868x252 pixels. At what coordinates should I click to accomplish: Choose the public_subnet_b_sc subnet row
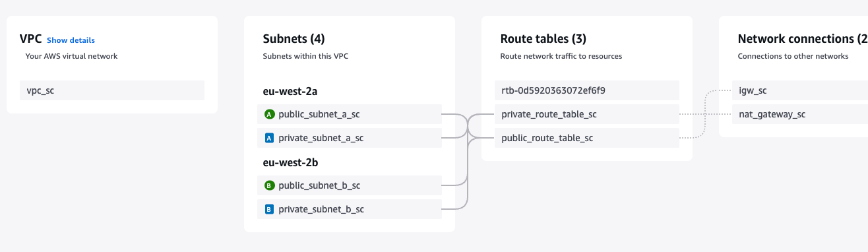tap(350, 185)
